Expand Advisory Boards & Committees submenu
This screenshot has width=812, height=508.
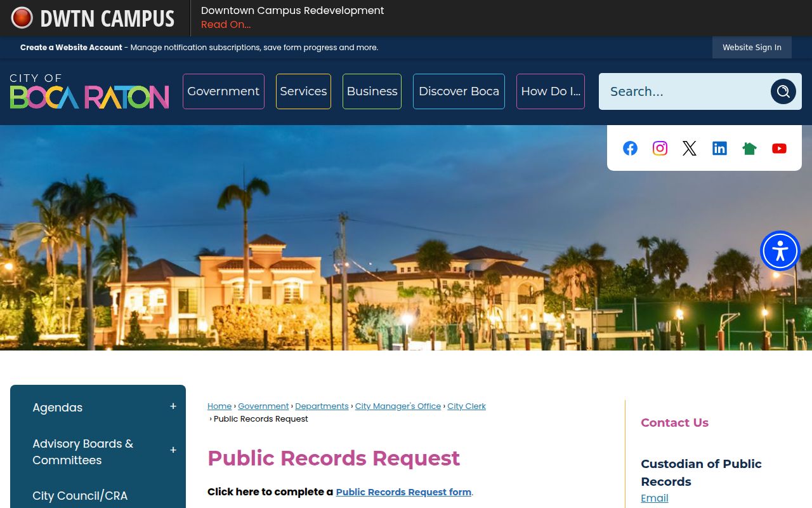click(x=173, y=450)
